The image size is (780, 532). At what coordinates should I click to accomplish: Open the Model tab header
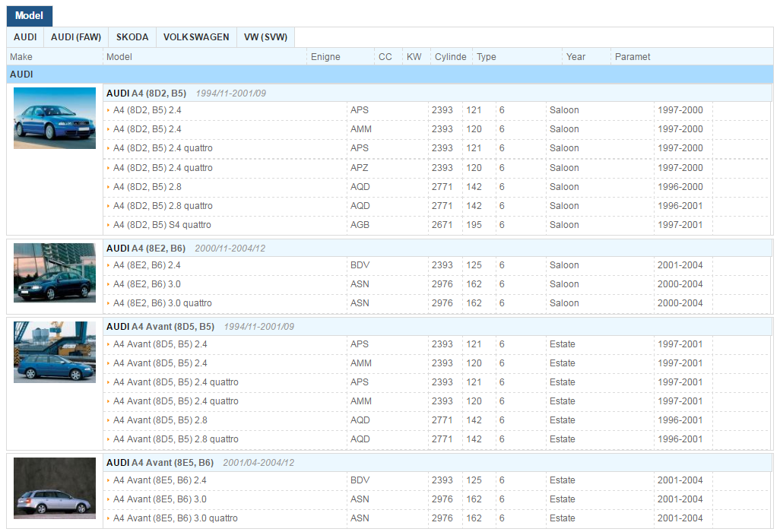[x=30, y=16]
